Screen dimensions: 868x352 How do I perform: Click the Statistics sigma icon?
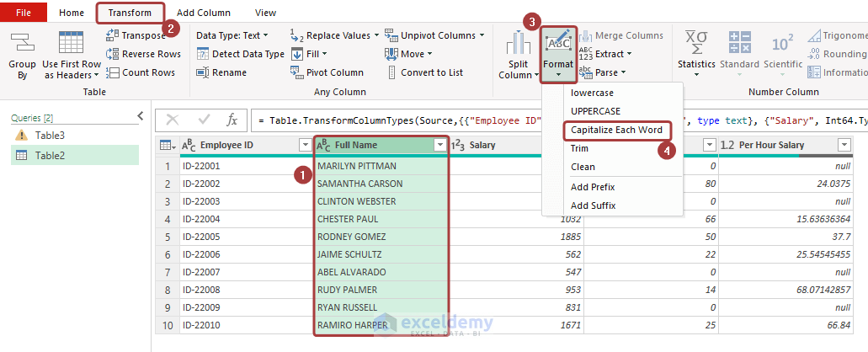click(696, 42)
